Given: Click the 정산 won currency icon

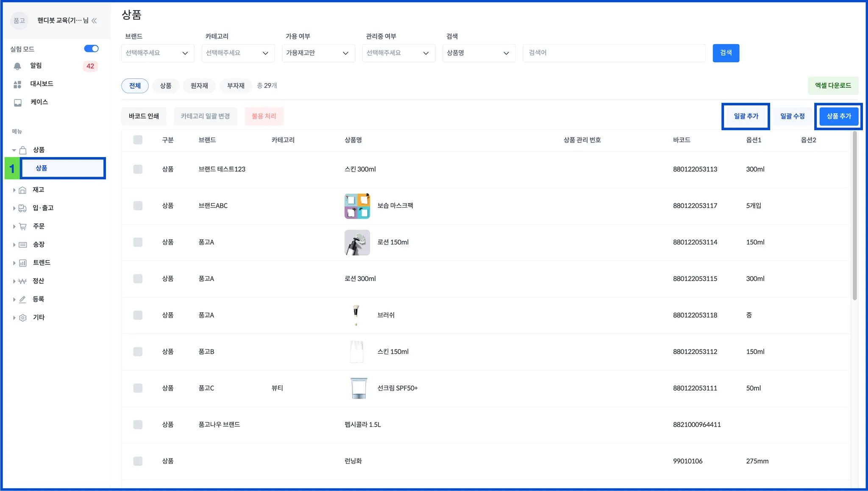Looking at the screenshot, I should (x=23, y=281).
